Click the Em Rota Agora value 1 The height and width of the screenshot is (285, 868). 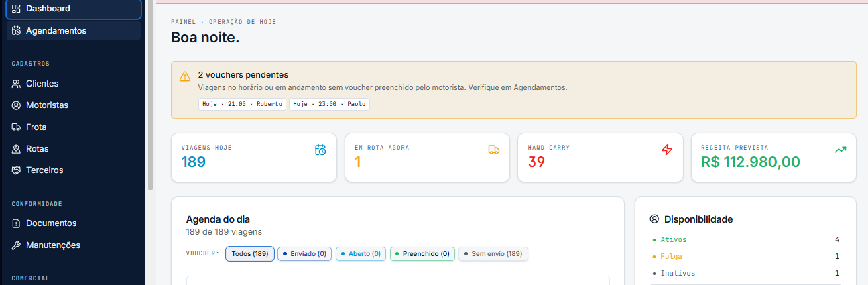358,162
